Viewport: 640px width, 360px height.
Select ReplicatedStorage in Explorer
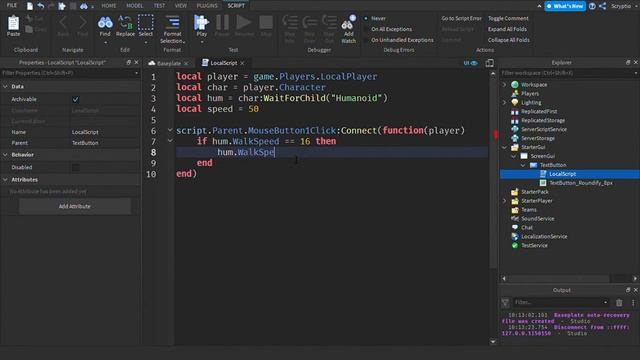point(543,120)
